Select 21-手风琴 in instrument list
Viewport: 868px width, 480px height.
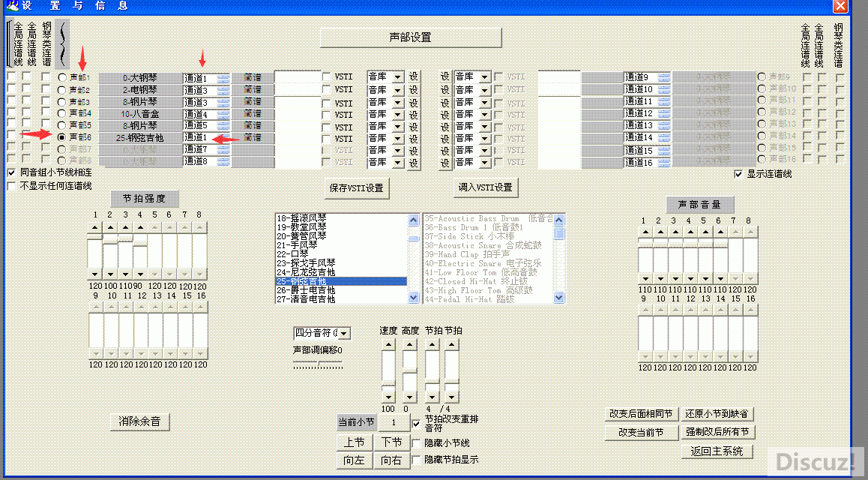coord(341,245)
